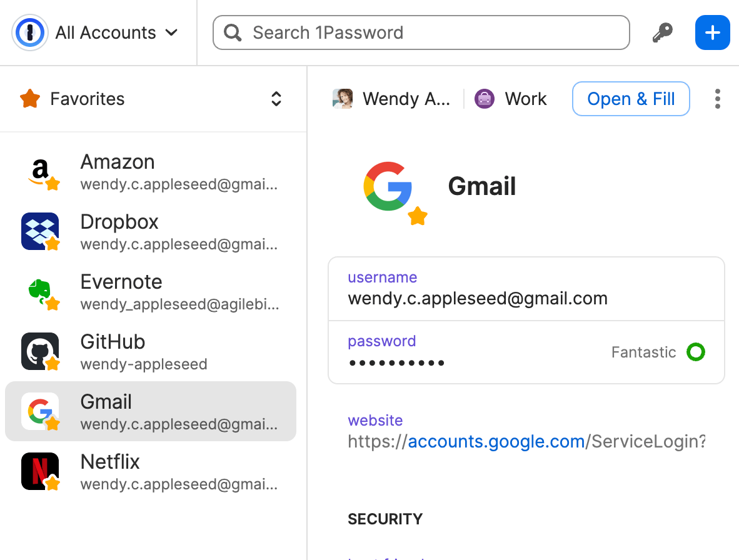Select the Dropbox login icon
The width and height of the screenshot is (739, 560).
tap(40, 231)
